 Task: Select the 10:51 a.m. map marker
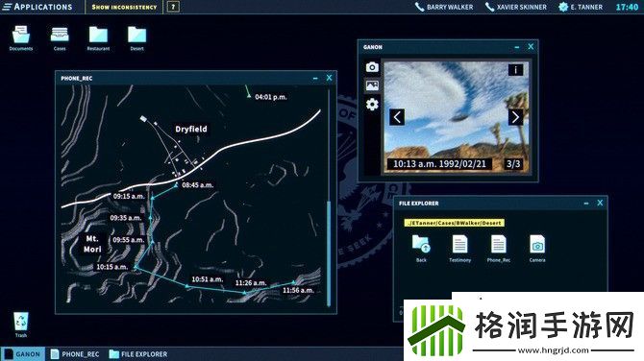(186, 285)
